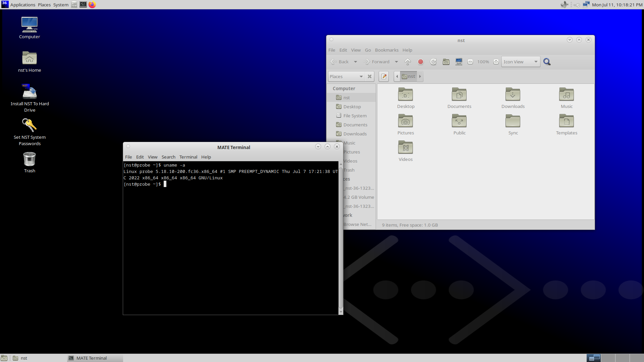Click volume control icon in system tray
Screen dimensions: 644x362
click(564, 5)
